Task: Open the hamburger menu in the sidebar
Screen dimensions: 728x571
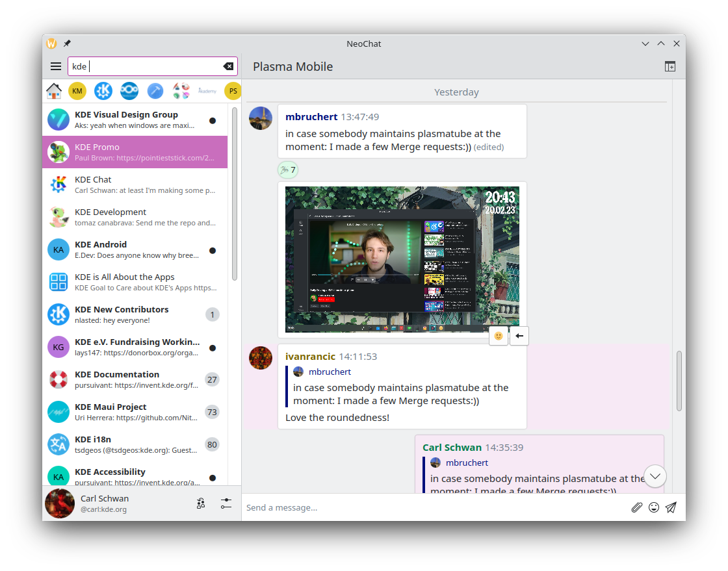Action: click(x=56, y=66)
